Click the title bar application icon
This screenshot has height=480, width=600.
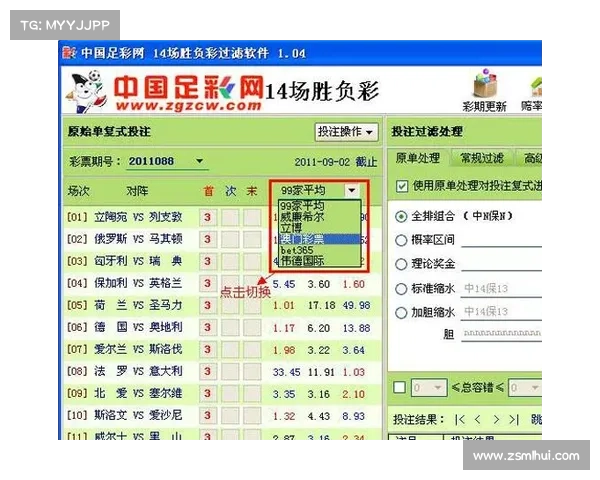pyautogui.click(x=69, y=53)
